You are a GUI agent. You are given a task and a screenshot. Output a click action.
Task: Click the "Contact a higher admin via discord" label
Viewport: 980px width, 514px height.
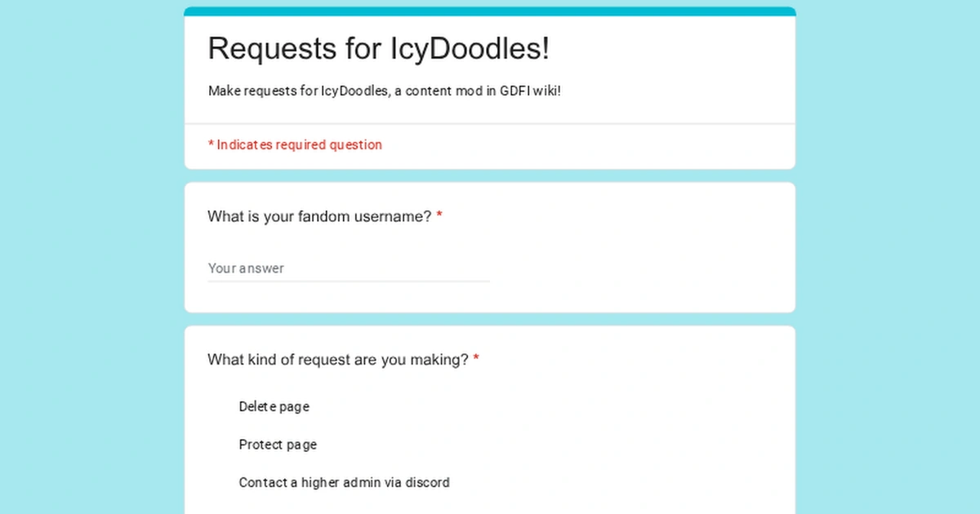(x=344, y=482)
